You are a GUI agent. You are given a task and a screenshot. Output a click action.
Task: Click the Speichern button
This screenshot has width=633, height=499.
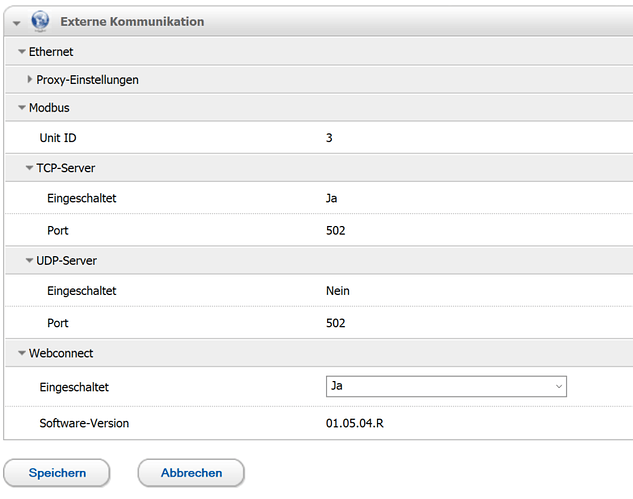tap(57, 473)
